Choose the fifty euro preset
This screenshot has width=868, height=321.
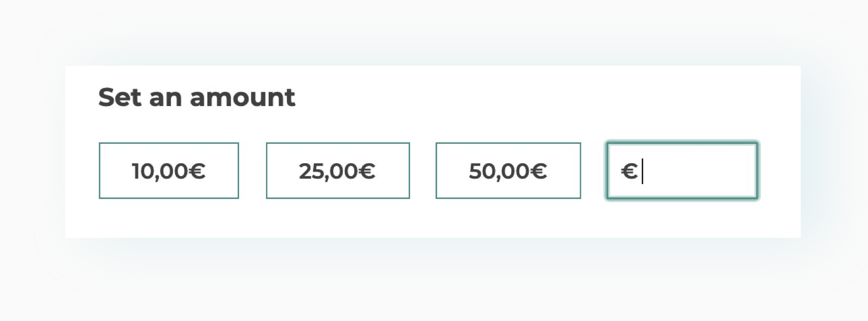tap(508, 171)
